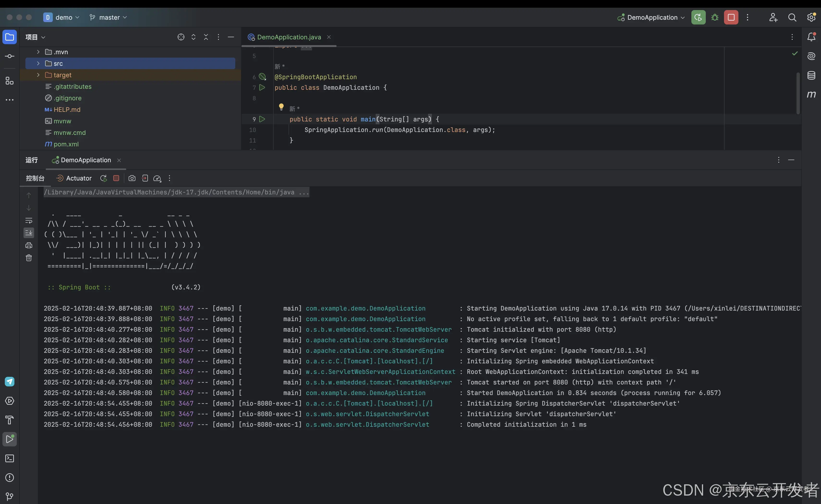Start debugging DemoApplication with bug icon
821x504 pixels.
pos(715,17)
